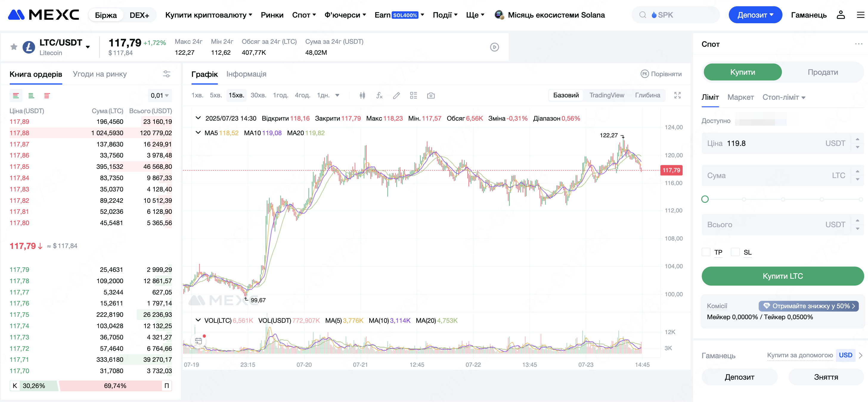Click the PK compare icon
The height and width of the screenshot is (402, 868).
click(x=644, y=74)
